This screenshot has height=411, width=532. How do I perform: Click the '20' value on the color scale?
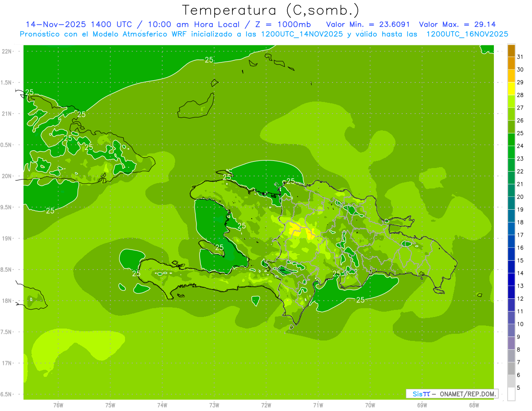(520, 196)
